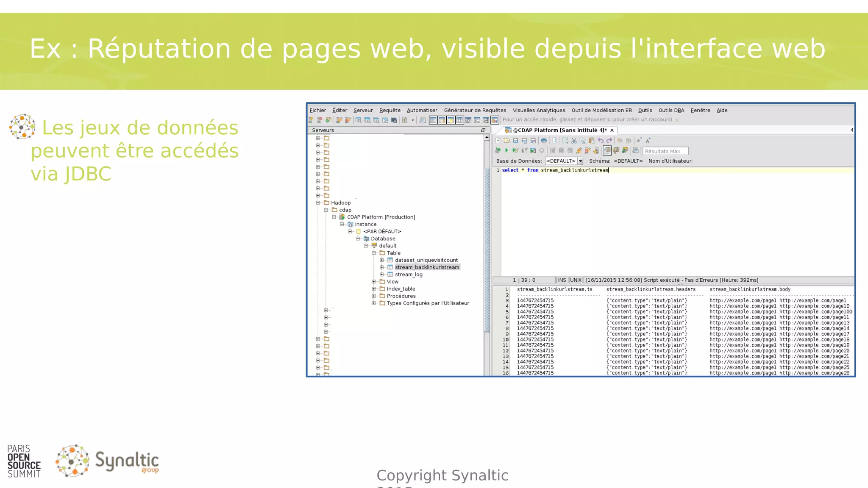Click the UNIX line-ending indicator

tap(576, 280)
